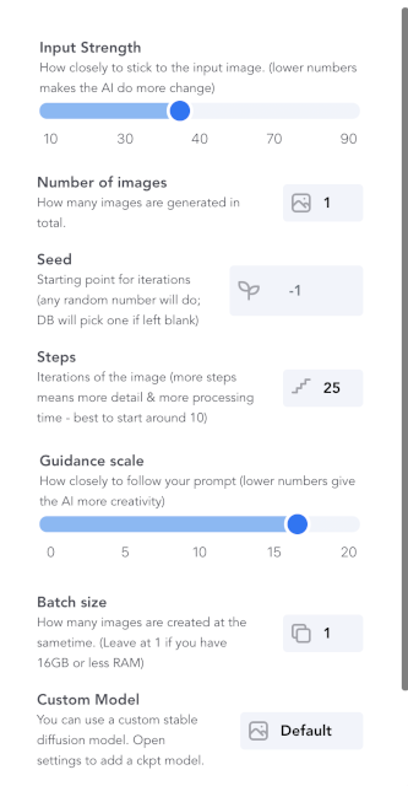Click the stacked squares icon in Batch size
Image resolution: width=408 pixels, height=786 pixels.
click(x=301, y=633)
